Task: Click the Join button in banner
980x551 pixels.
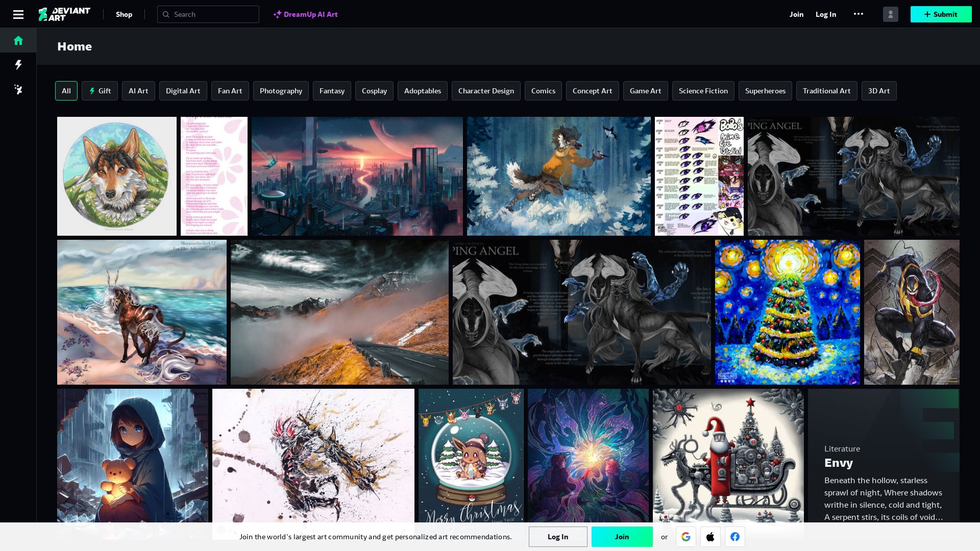Action: (622, 536)
